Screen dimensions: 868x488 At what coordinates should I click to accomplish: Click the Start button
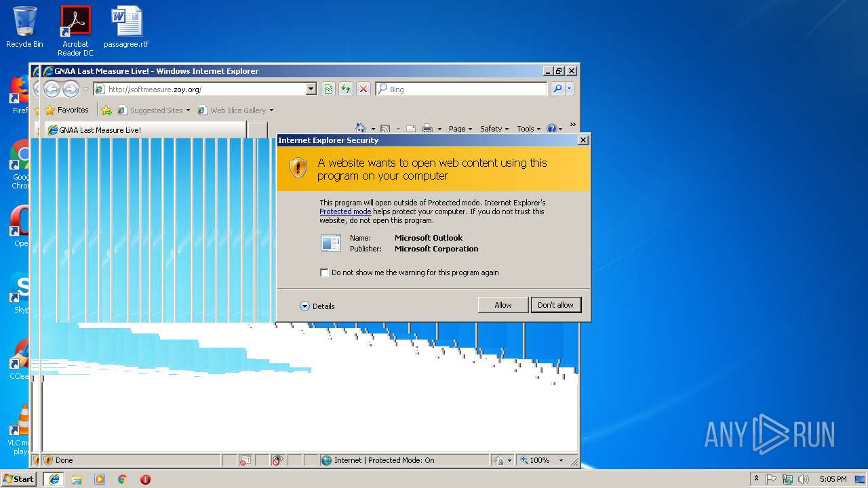point(19,479)
